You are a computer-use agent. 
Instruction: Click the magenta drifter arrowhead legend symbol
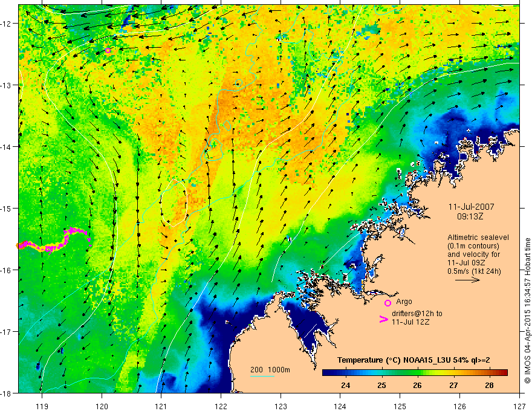(x=383, y=319)
